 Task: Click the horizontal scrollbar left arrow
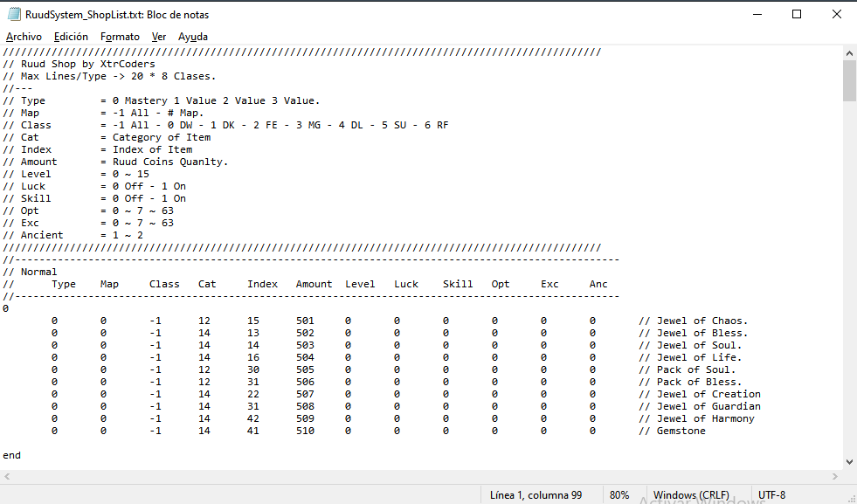(x=7, y=476)
